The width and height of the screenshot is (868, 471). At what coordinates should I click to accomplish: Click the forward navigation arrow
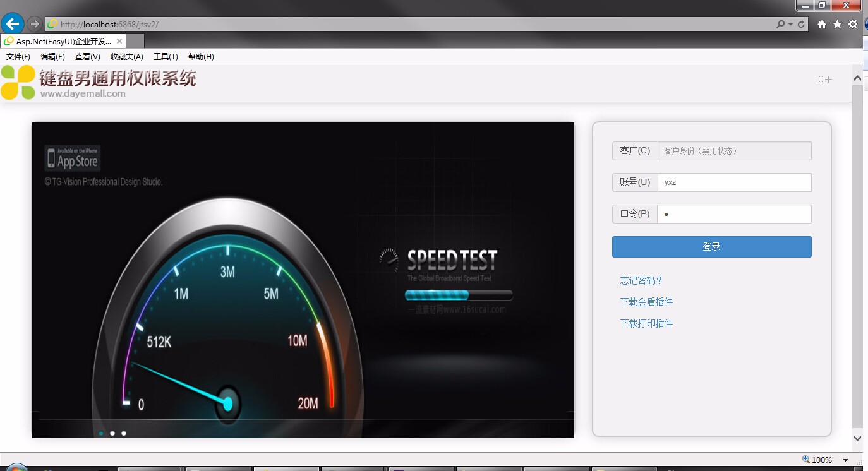click(34, 23)
